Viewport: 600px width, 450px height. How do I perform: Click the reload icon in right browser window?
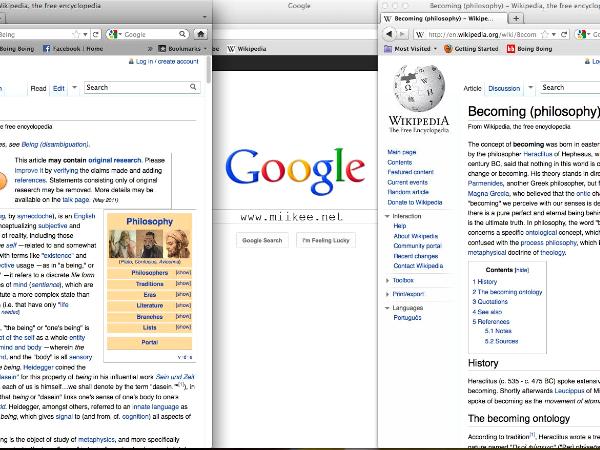coord(564,34)
